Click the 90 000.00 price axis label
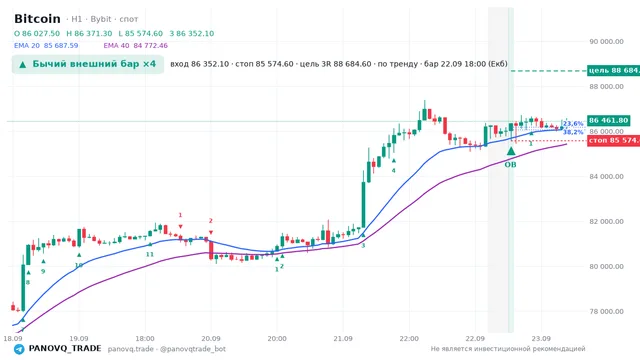 (606, 41)
